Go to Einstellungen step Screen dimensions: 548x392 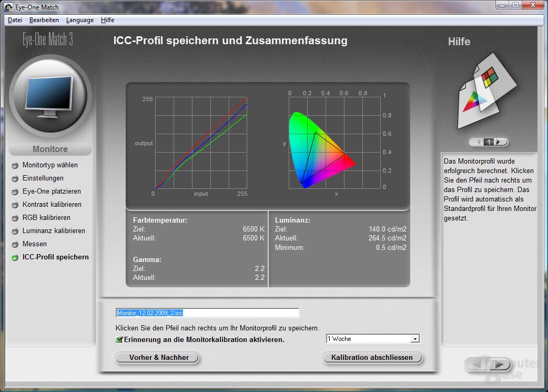tap(43, 178)
